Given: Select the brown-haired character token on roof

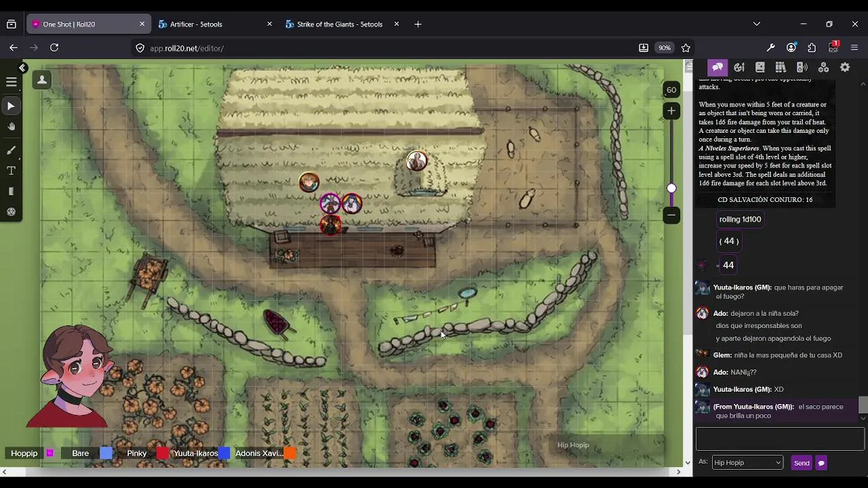Looking at the screenshot, I should [x=309, y=182].
